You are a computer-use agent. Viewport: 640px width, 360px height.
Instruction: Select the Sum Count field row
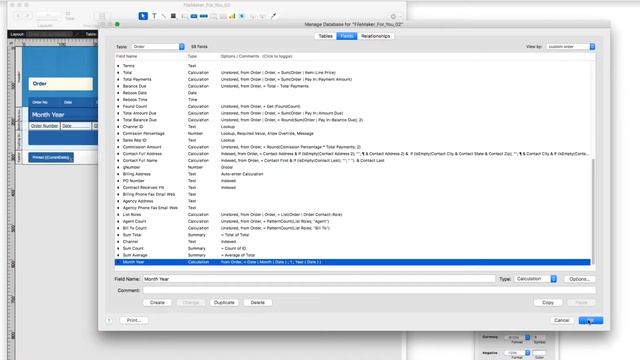tap(353, 248)
